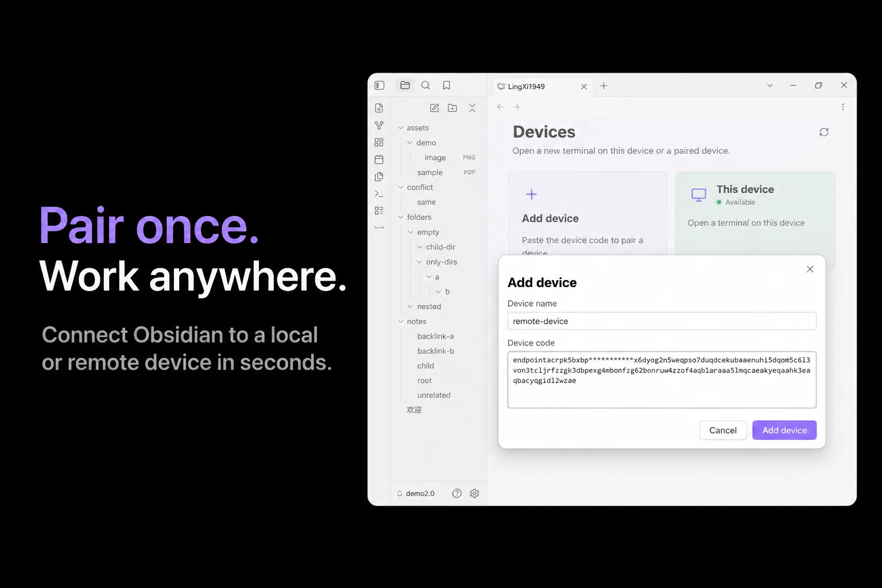
Task: Create a new folder in explorer
Action: tap(452, 108)
